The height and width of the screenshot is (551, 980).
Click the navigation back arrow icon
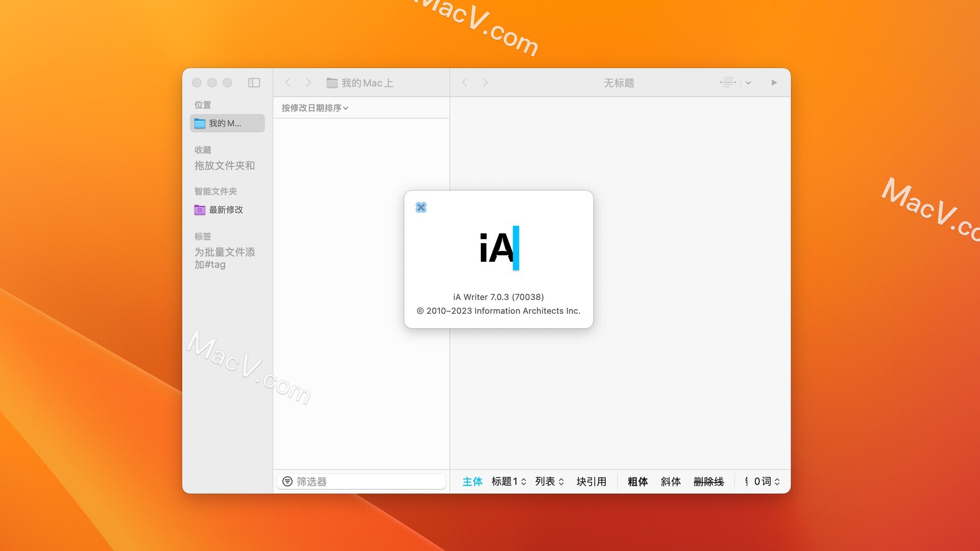(x=287, y=82)
